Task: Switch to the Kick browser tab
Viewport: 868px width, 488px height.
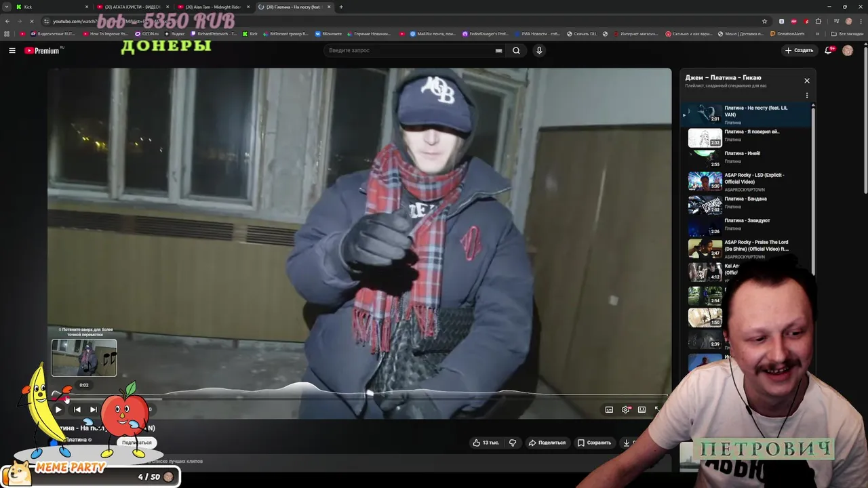Action: click(51, 7)
